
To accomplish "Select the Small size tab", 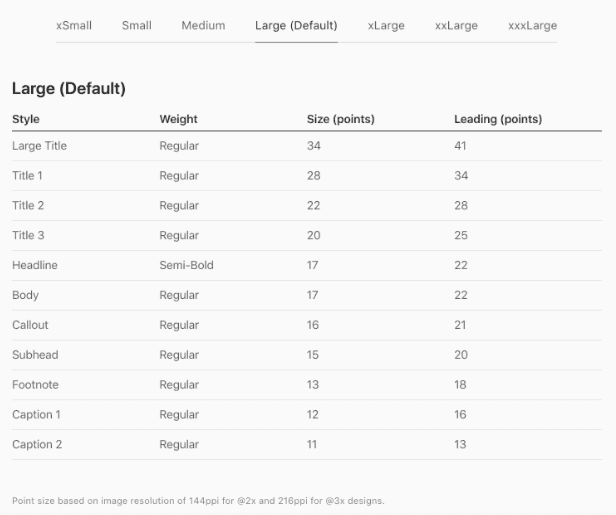I will tap(136, 26).
